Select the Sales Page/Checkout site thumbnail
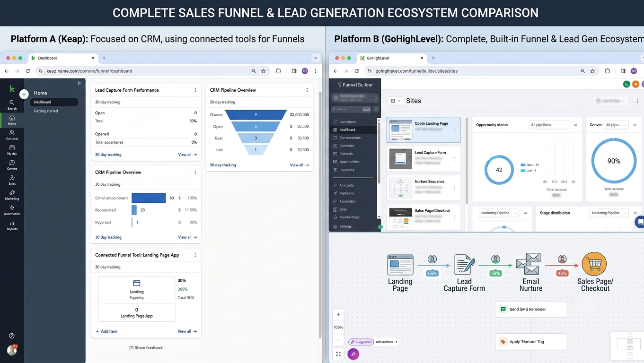644x363 pixels. tap(400, 217)
